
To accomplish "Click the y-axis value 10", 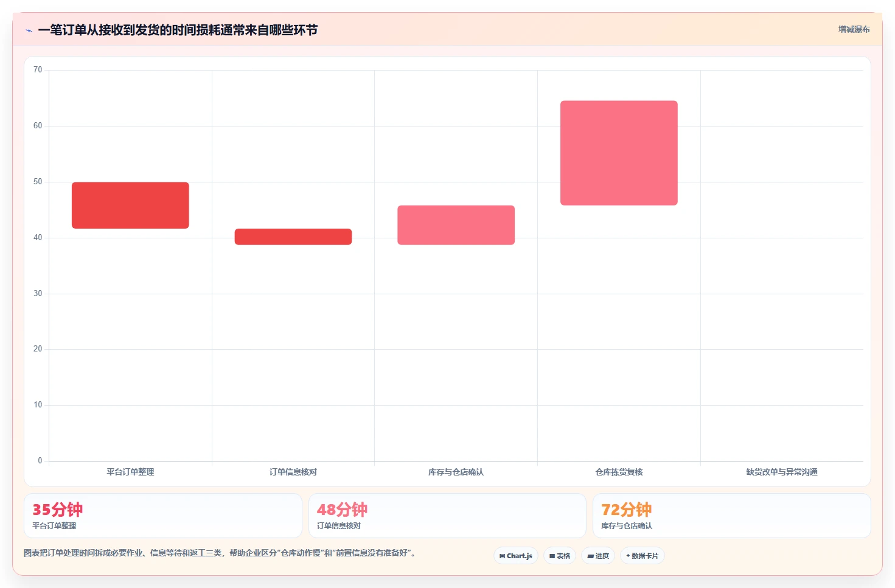I will point(38,405).
